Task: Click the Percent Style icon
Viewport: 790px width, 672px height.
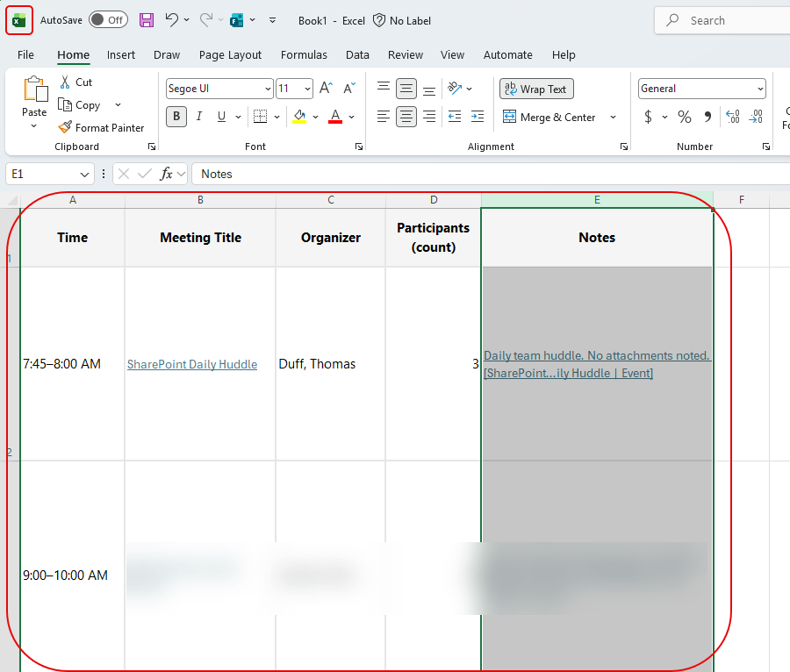Action: (x=685, y=117)
